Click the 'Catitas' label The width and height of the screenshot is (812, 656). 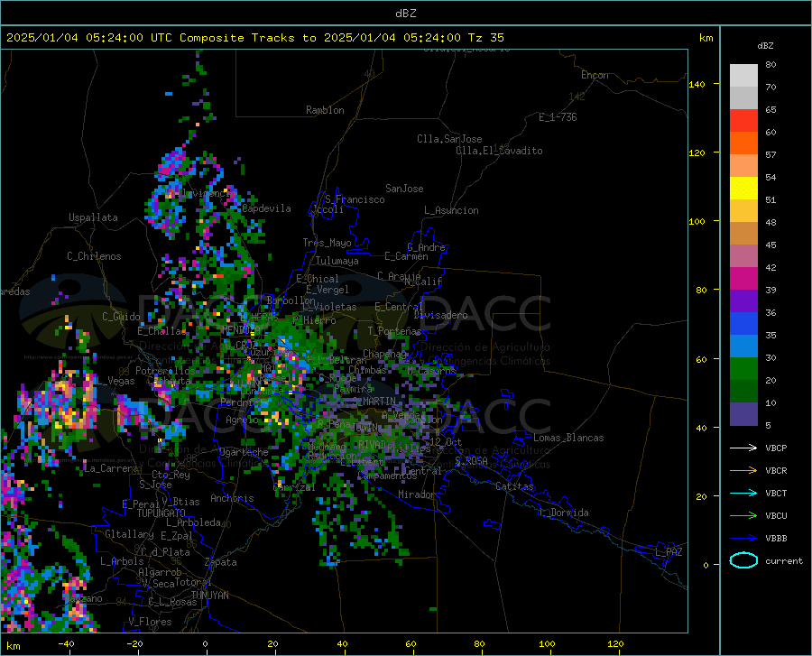pyautogui.click(x=514, y=486)
